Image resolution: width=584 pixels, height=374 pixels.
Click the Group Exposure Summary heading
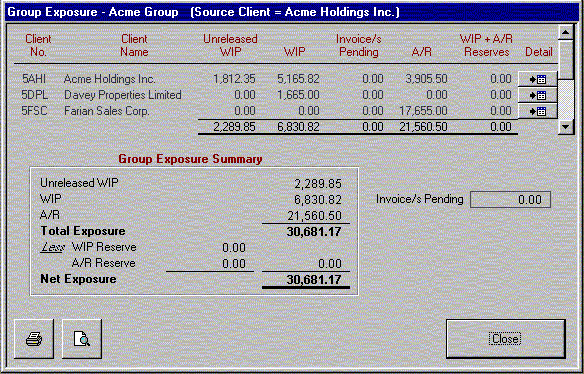click(190, 159)
